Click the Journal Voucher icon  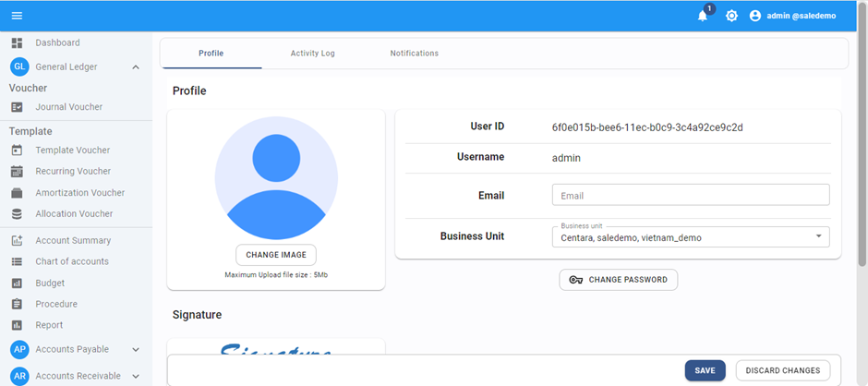(17, 107)
